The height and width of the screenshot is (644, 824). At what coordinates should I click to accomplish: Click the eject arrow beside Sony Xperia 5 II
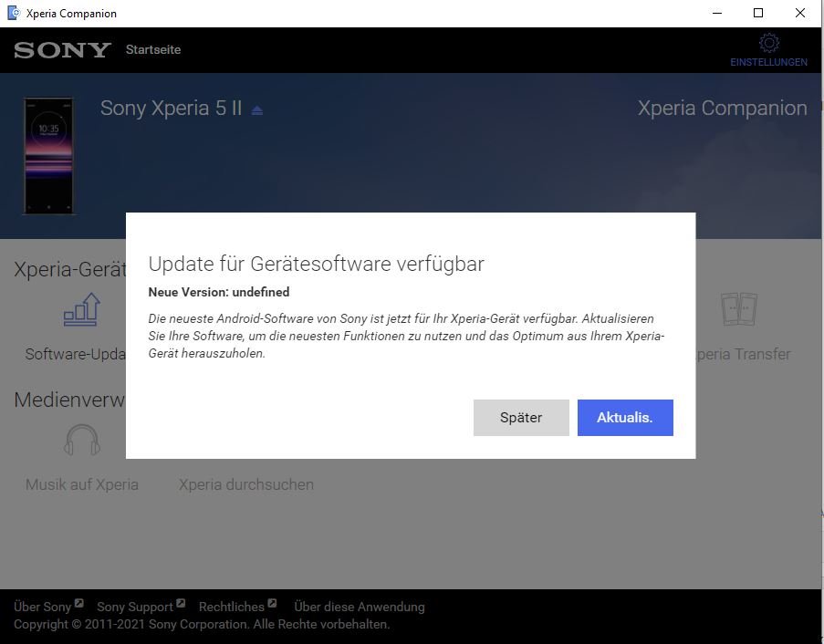[x=257, y=110]
